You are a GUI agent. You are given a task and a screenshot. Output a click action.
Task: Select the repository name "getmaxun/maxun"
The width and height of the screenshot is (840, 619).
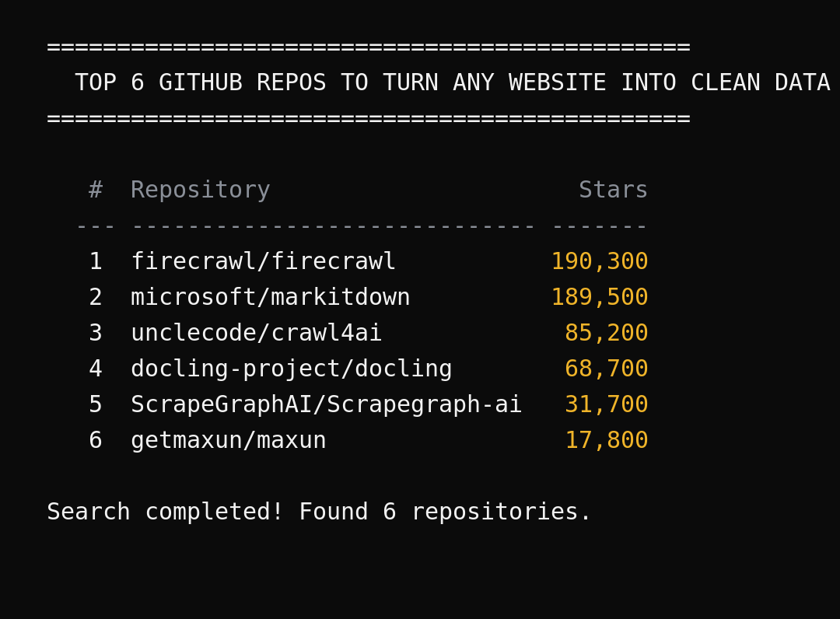pos(228,440)
